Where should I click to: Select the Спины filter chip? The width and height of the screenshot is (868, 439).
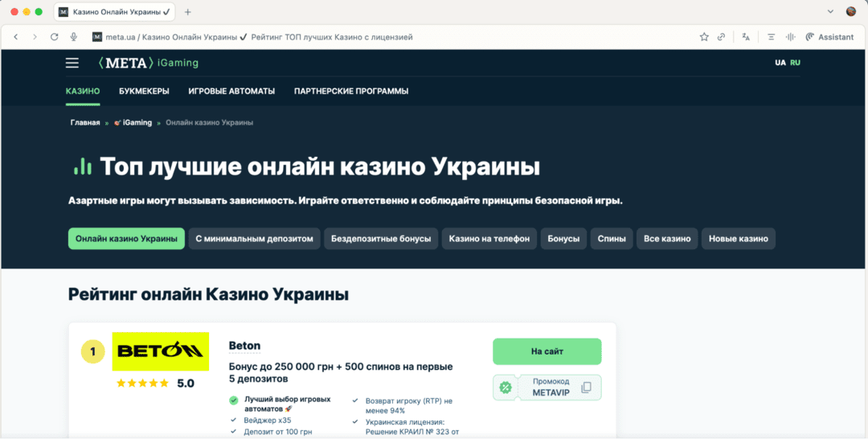click(612, 239)
